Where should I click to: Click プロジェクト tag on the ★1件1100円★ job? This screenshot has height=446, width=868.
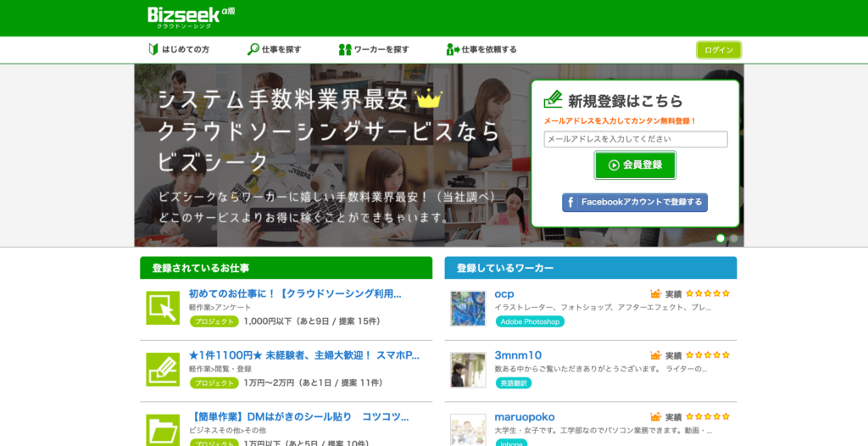[214, 383]
